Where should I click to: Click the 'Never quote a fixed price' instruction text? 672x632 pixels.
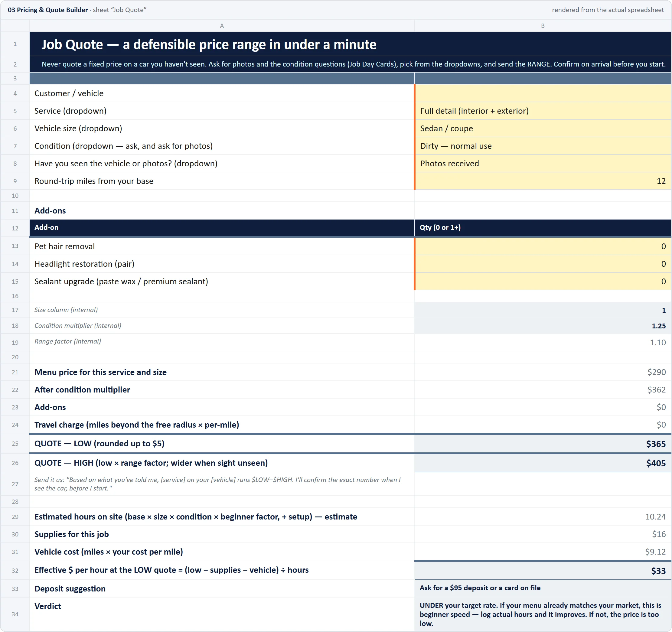[354, 64]
